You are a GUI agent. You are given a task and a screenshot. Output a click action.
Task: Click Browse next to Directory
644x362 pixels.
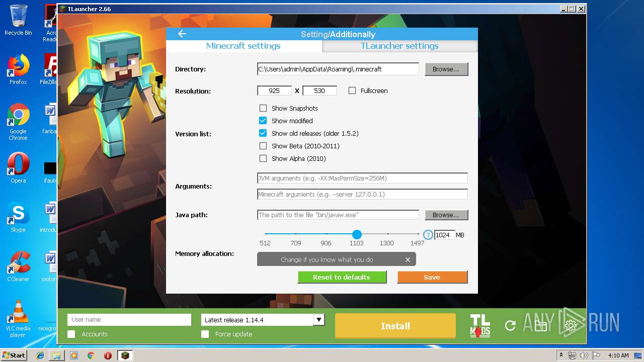point(446,69)
